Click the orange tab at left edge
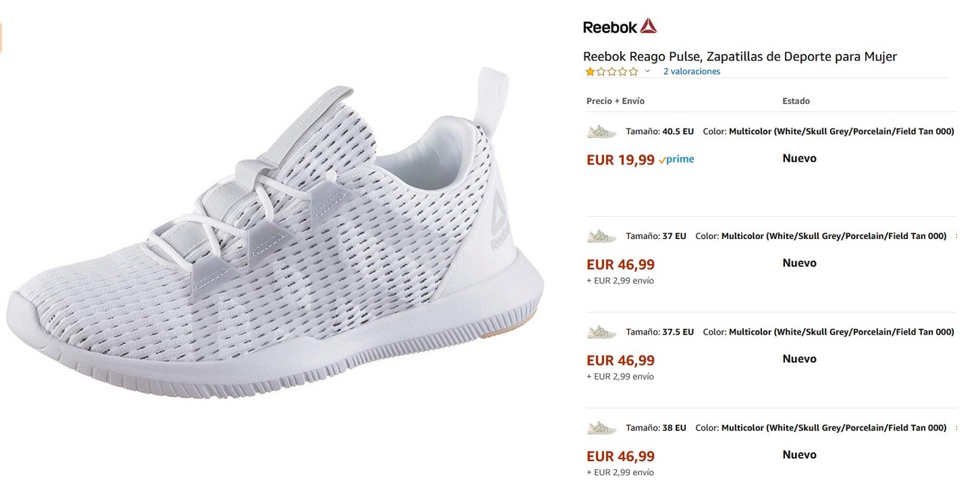 tap(1, 37)
